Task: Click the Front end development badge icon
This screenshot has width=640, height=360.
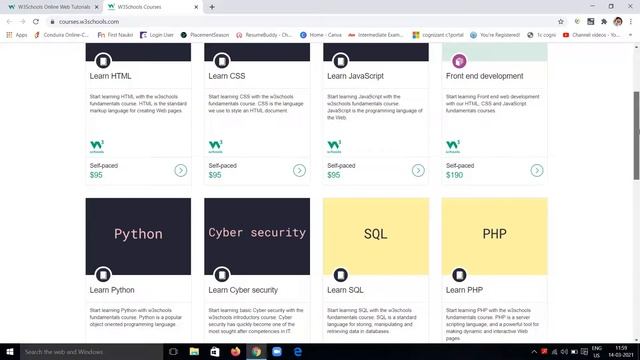Action: pos(459,61)
